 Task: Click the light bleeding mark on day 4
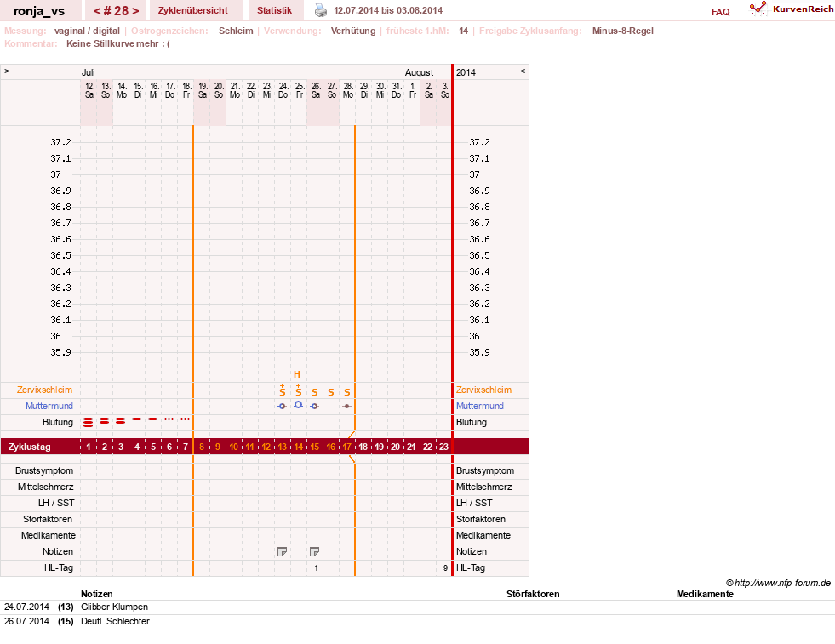[137, 419]
